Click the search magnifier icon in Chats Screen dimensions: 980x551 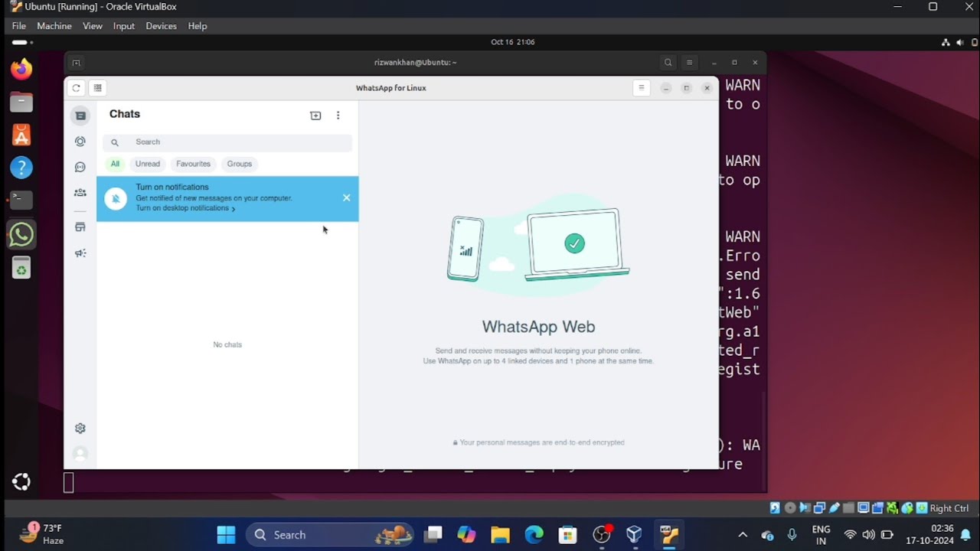coord(115,142)
